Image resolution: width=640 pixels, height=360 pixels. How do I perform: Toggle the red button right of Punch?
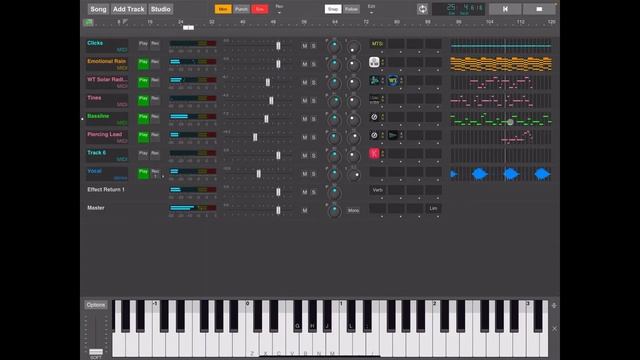click(260, 9)
